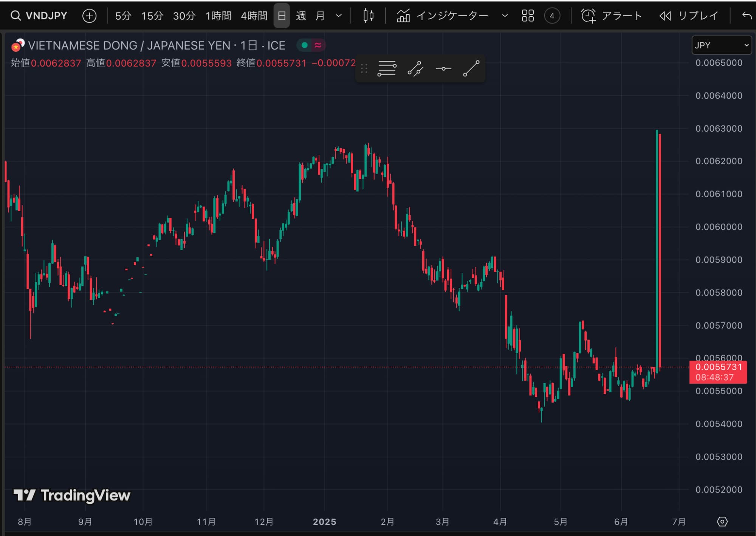
Task: Expand the more timeframes chevron
Action: click(339, 16)
